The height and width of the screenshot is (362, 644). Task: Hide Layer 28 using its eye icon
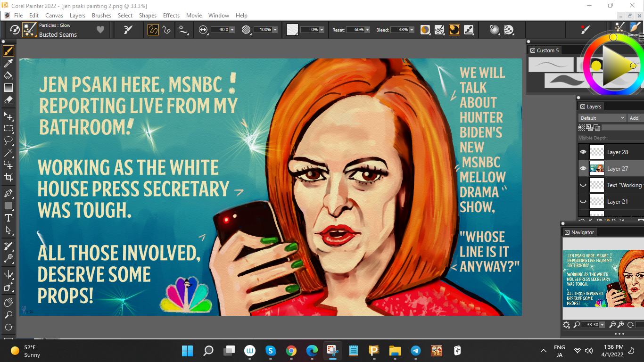tap(583, 152)
